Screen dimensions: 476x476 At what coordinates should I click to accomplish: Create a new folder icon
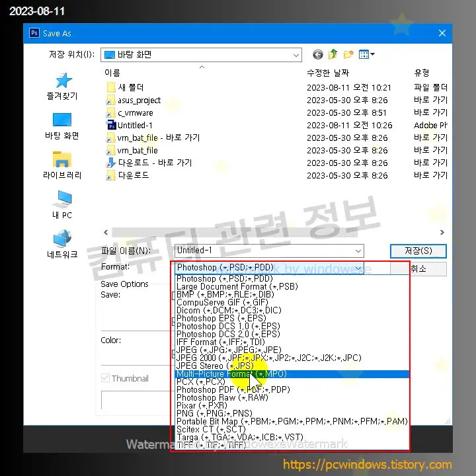(348, 54)
